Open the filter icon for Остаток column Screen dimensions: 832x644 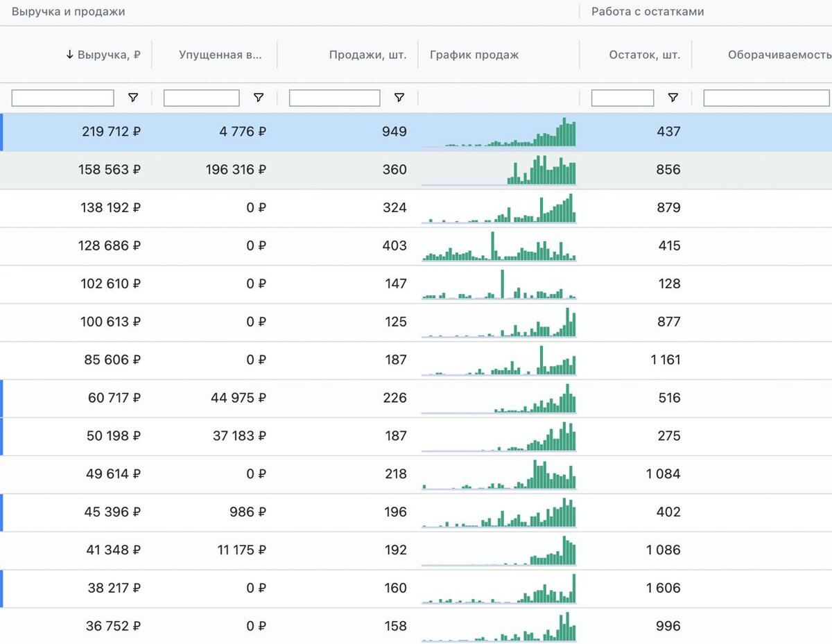tap(673, 98)
